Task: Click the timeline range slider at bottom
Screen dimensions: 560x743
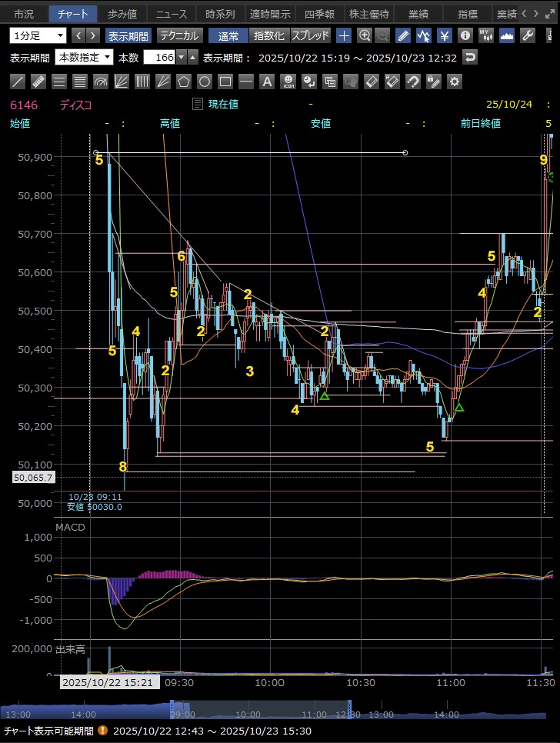Action: (x=260, y=711)
